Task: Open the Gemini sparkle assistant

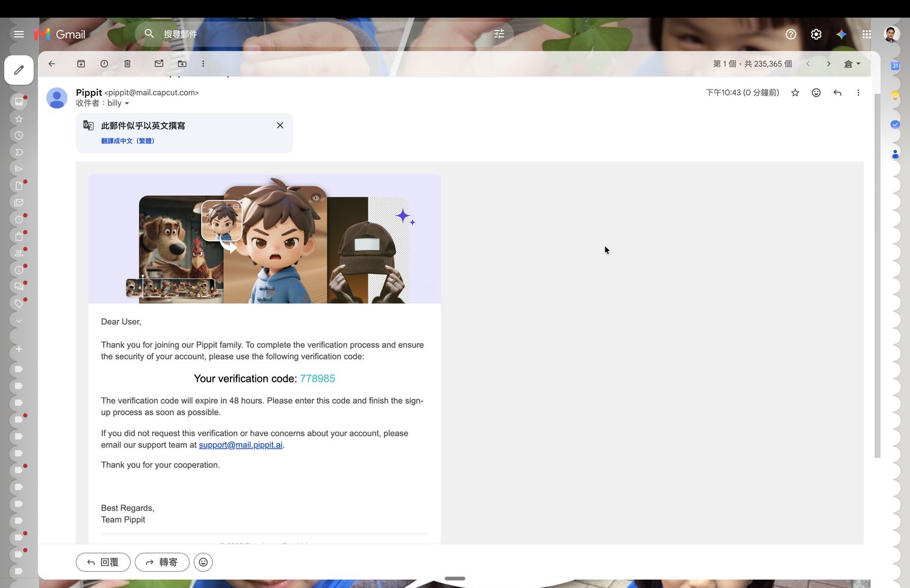Action: click(841, 35)
